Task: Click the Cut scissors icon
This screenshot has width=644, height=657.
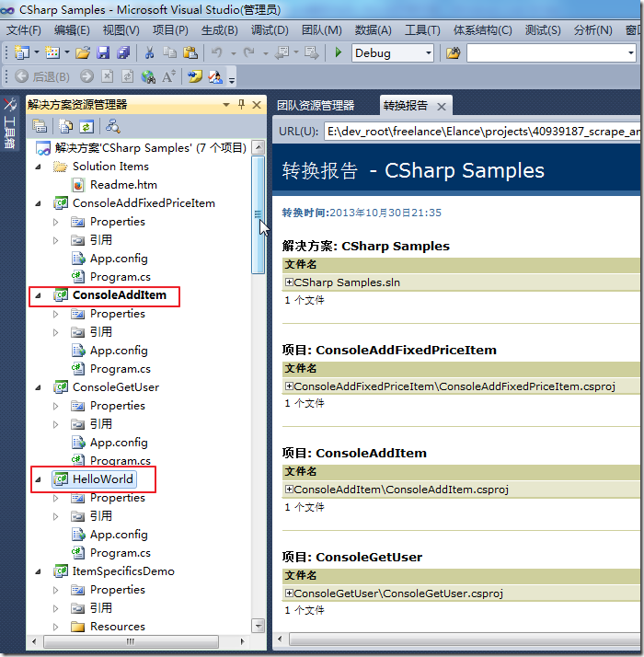Action: coord(149,52)
